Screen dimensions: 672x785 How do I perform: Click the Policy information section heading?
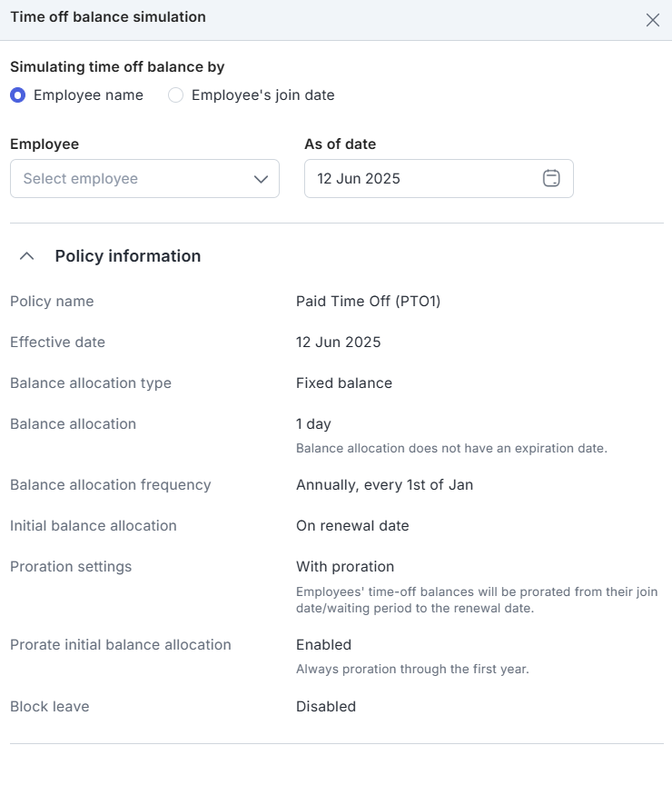[x=128, y=256]
